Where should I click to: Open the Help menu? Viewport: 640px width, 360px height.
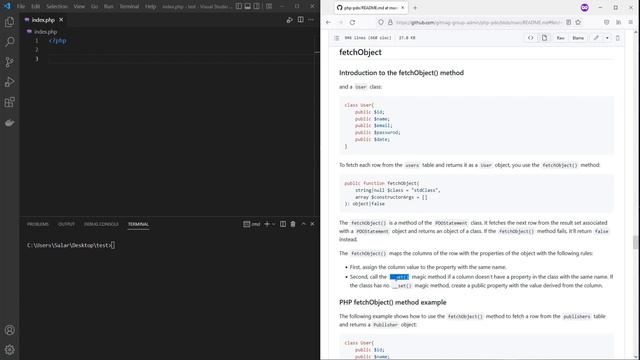pos(151,7)
